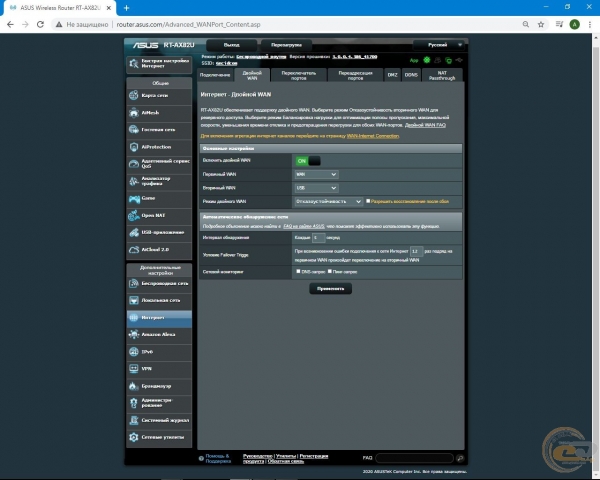Open the Guest Network sidebar icon
Viewport: 600px width, 480px height.
point(134,130)
